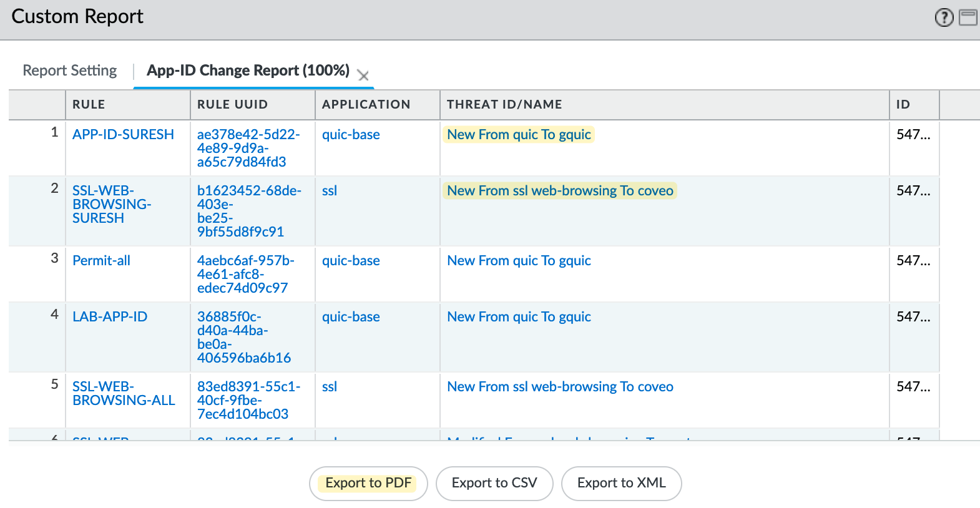The image size is (980, 508).
Task: Click 'New From quic To gquic' in Permit-all row
Action: tap(519, 261)
